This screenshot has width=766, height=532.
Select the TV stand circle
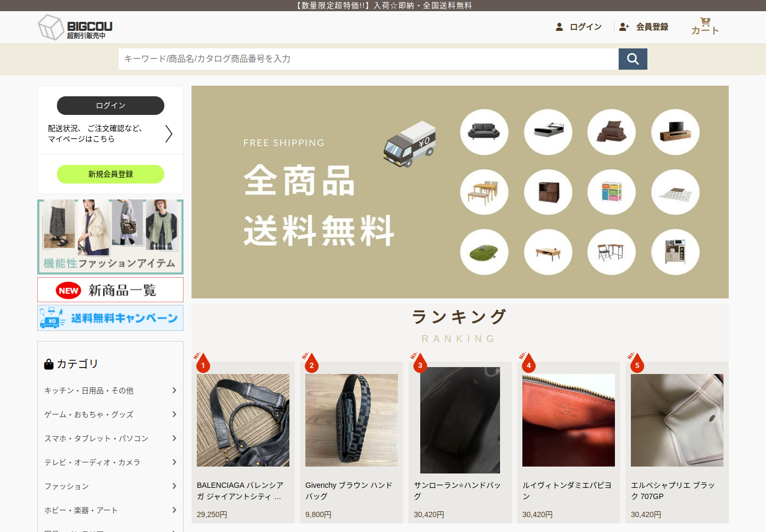pyautogui.click(x=676, y=132)
